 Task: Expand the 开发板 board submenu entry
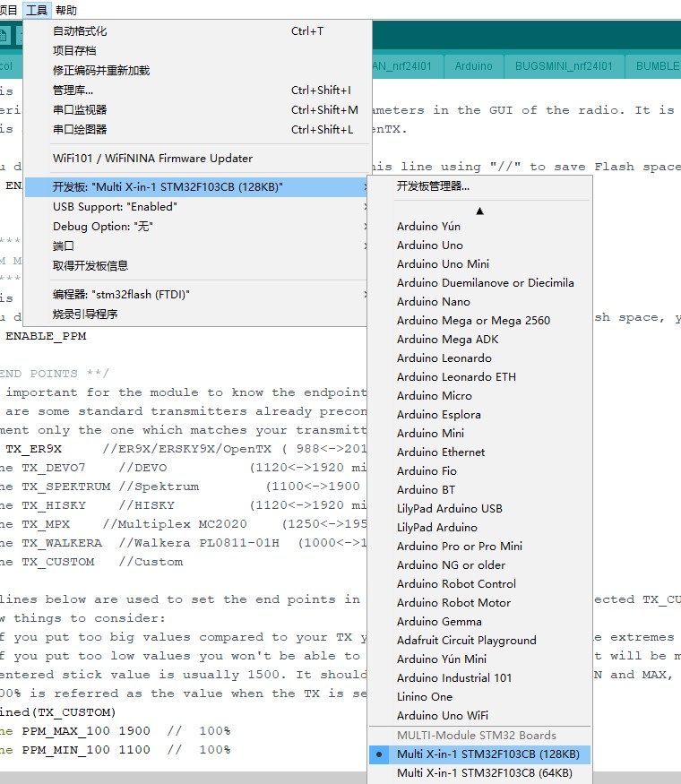click(x=197, y=187)
